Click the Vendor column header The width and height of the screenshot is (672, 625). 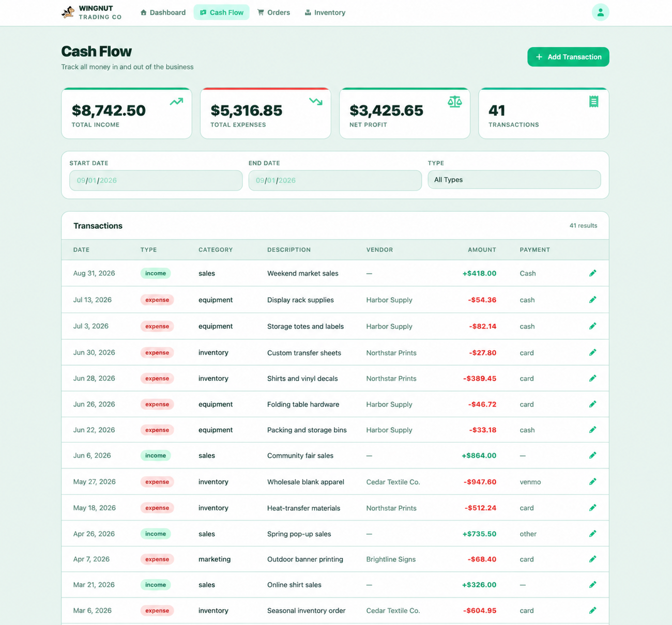379,249
